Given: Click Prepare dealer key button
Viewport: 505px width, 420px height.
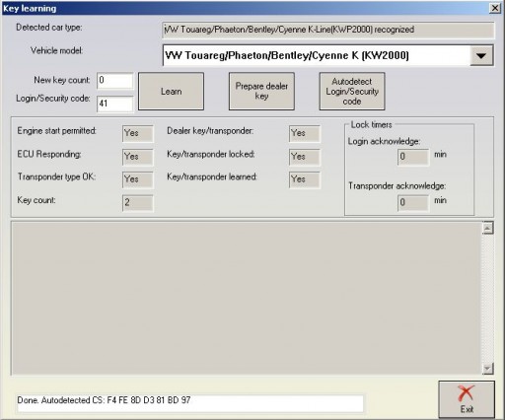Looking at the screenshot, I should [x=261, y=92].
